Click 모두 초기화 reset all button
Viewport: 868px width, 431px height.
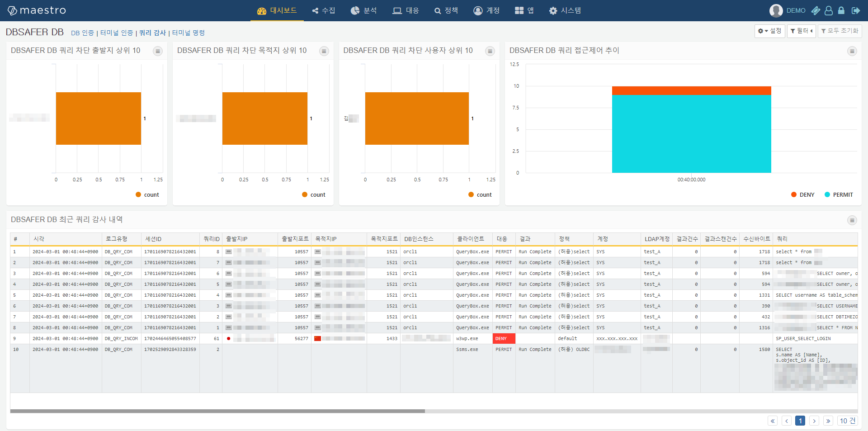[x=840, y=31]
